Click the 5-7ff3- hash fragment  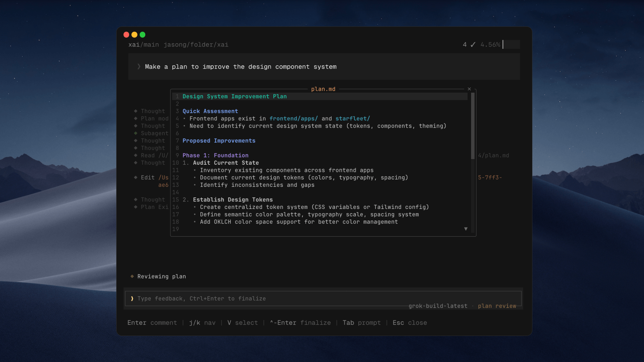point(490,178)
